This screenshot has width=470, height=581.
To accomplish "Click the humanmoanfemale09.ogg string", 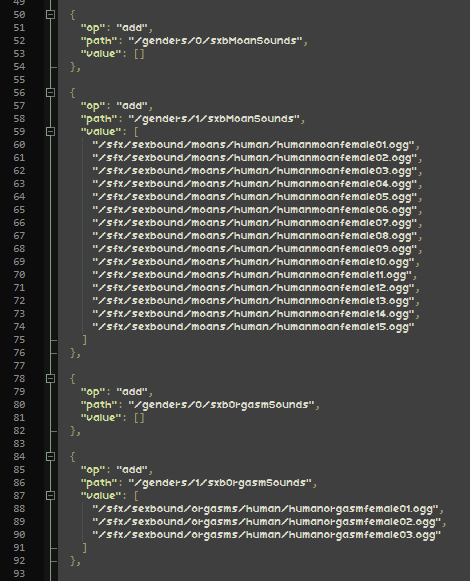I will 255,249.
